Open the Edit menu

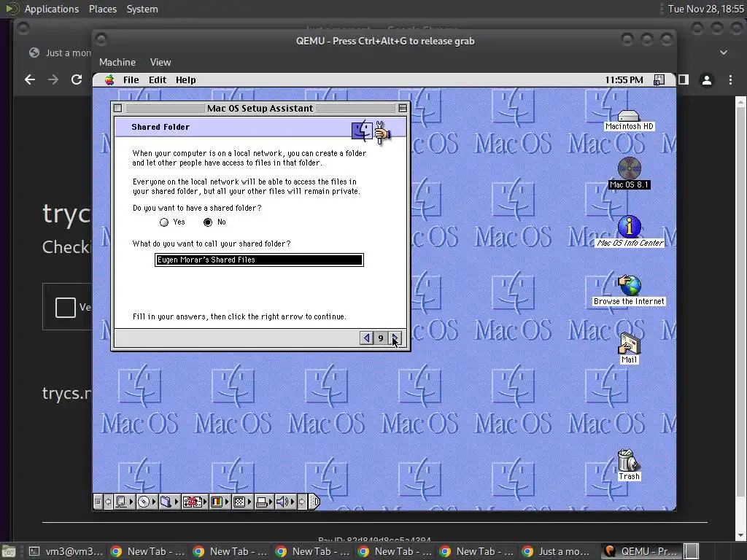[x=158, y=80]
